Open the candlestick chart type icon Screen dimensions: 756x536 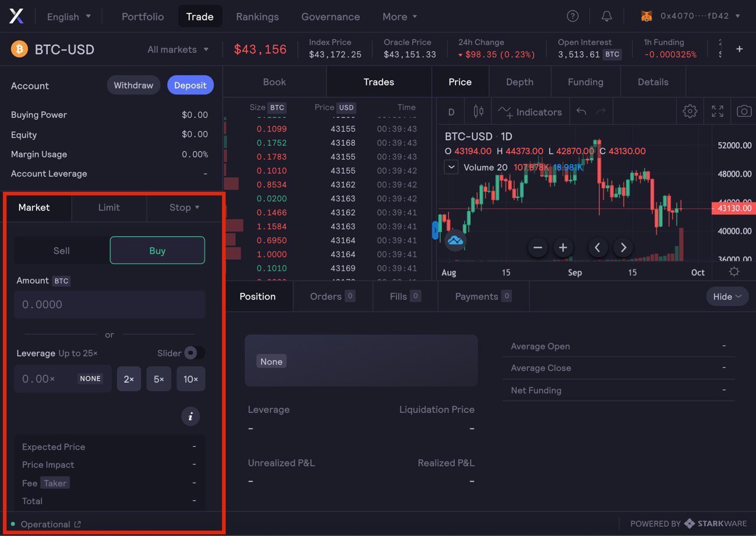[478, 112]
